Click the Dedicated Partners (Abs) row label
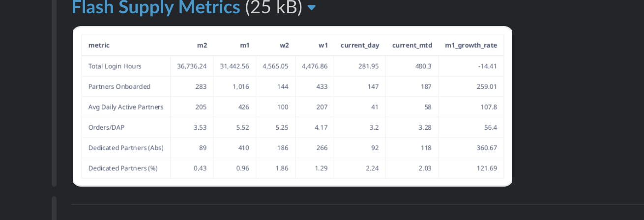Screen dimensions: 644x220 (x=126, y=148)
